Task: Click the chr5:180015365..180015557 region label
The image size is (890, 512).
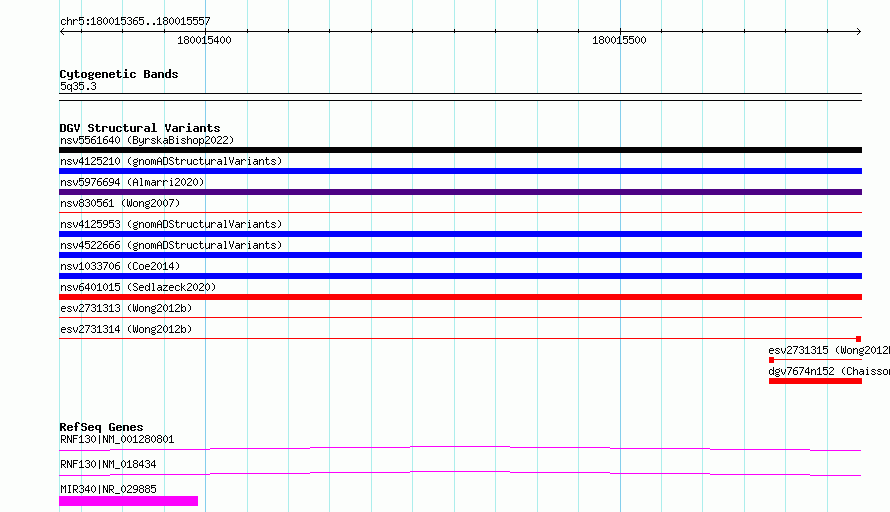Action: (x=135, y=21)
